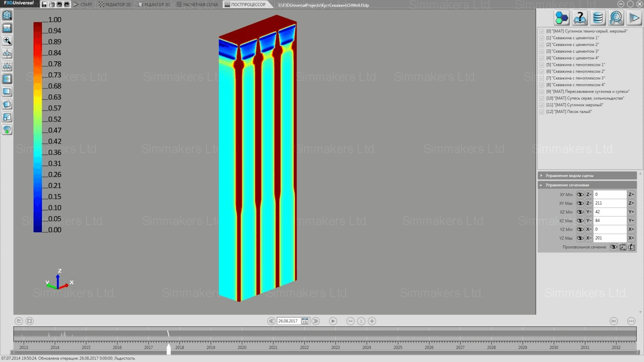Toggle checkbox for Песок талый
Viewport: 644px width, 362px height.
coord(542,112)
